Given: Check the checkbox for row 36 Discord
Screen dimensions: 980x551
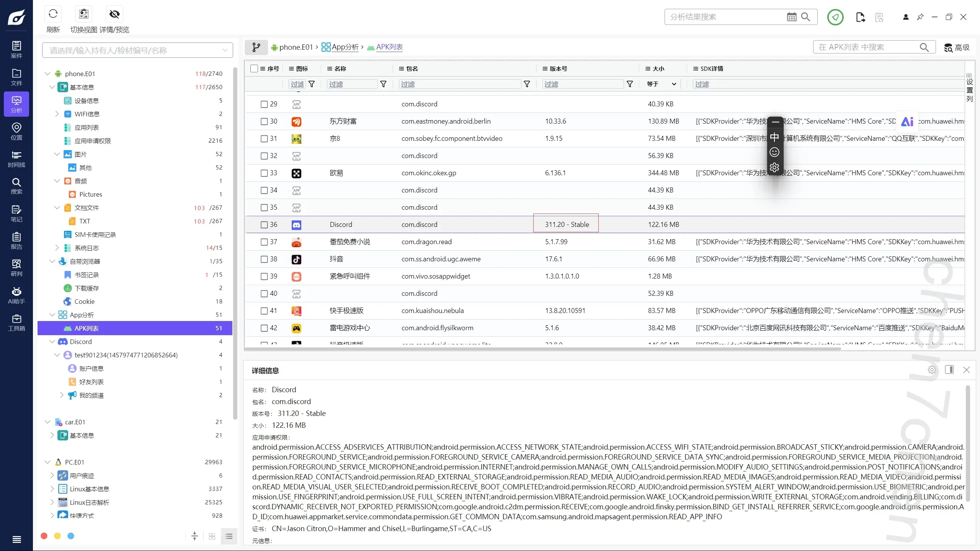Looking at the screenshot, I should coord(264,225).
